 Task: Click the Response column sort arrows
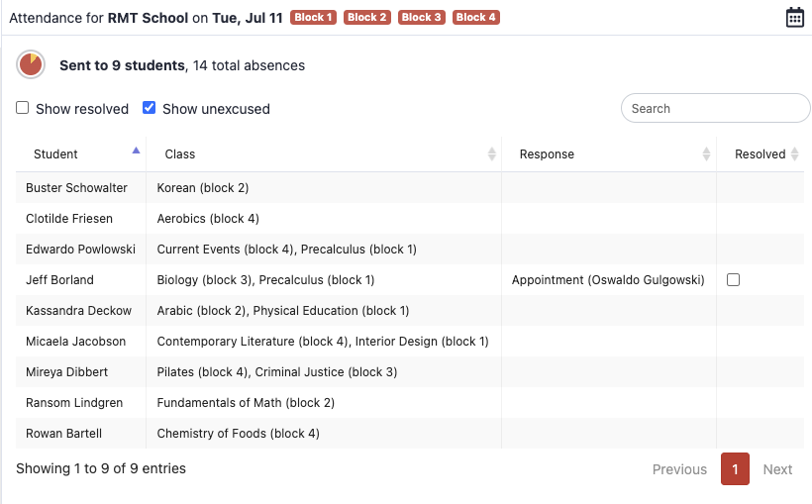click(x=706, y=154)
